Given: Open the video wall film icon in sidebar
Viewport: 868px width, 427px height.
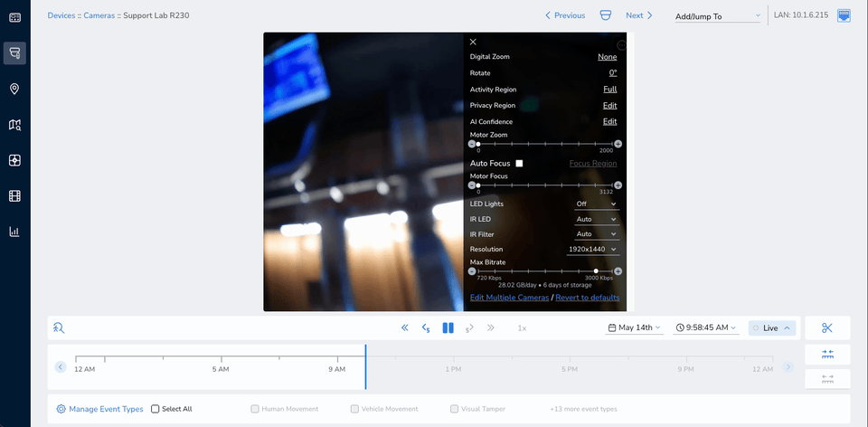Looking at the screenshot, I should point(15,196).
